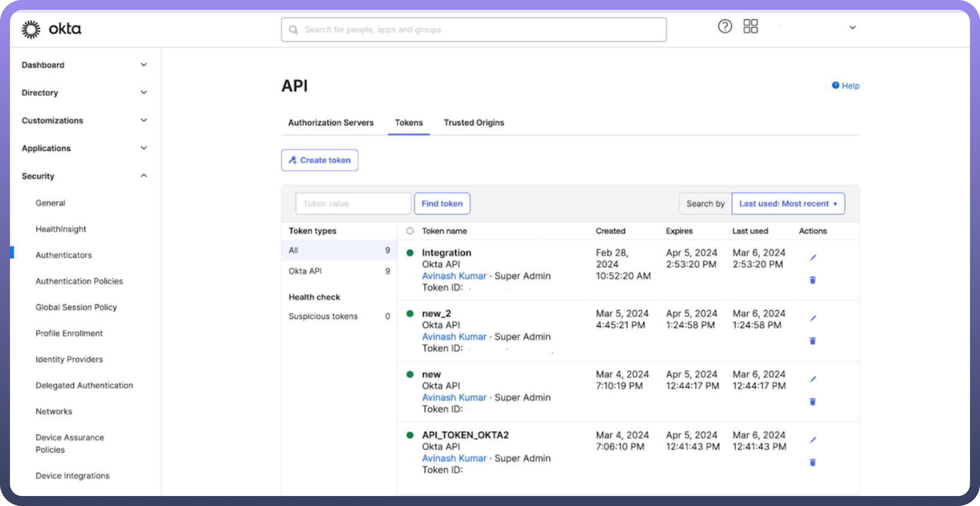Toggle the select-all circle beside Token name
The width and height of the screenshot is (980, 506).
410,231
